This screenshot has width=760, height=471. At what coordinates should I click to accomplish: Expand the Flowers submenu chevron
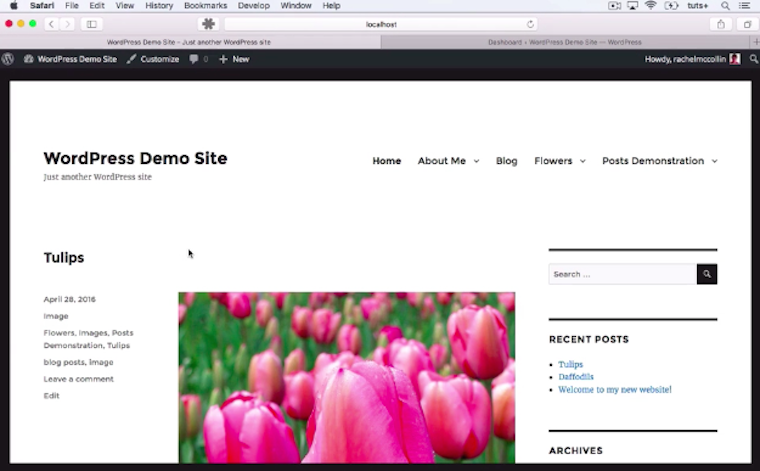pyautogui.click(x=583, y=161)
